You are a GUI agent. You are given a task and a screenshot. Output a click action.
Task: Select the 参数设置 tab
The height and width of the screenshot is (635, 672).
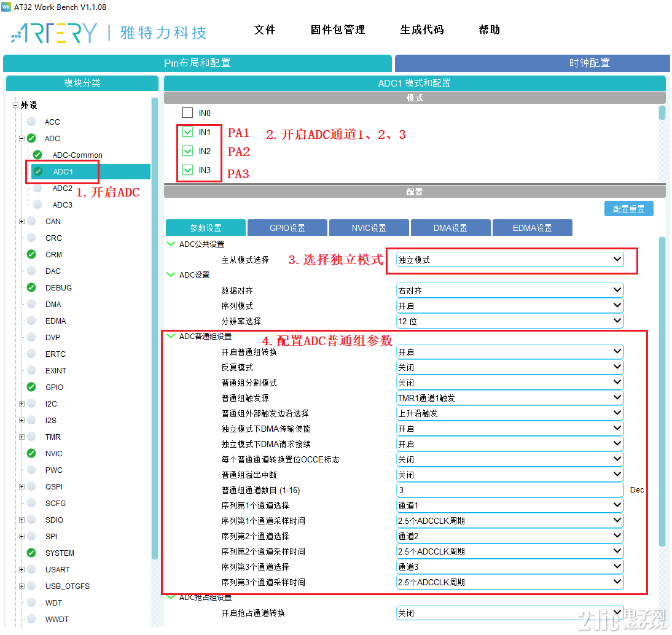pyautogui.click(x=206, y=227)
